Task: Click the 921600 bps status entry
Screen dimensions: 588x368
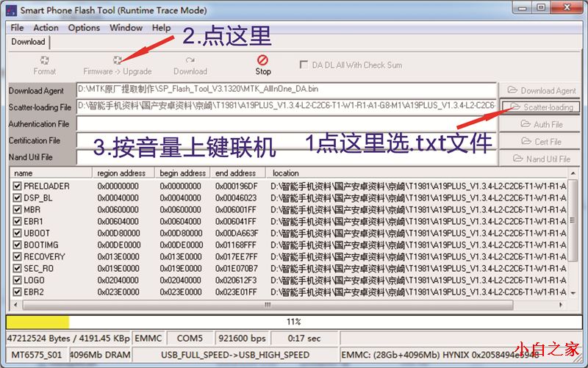Action: pyautogui.click(x=243, y=339)
